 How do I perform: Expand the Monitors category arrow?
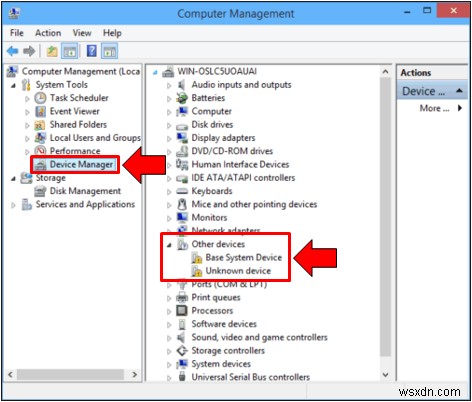point(169,218)
